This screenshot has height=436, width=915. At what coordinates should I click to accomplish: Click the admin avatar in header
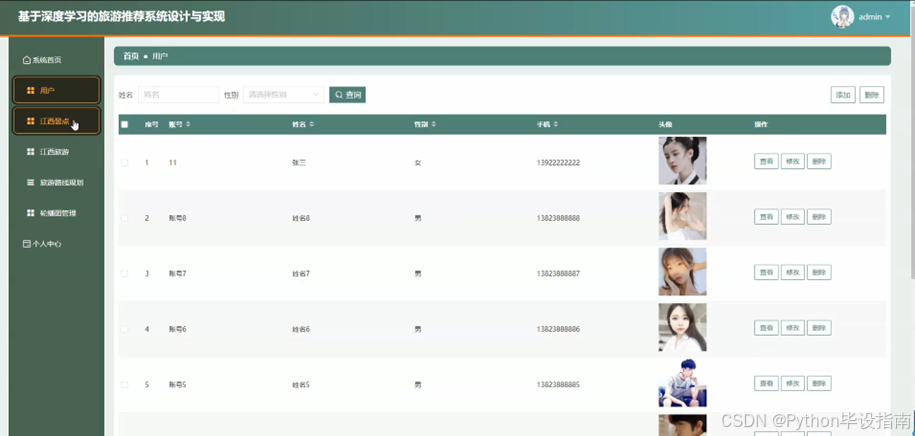842,17
